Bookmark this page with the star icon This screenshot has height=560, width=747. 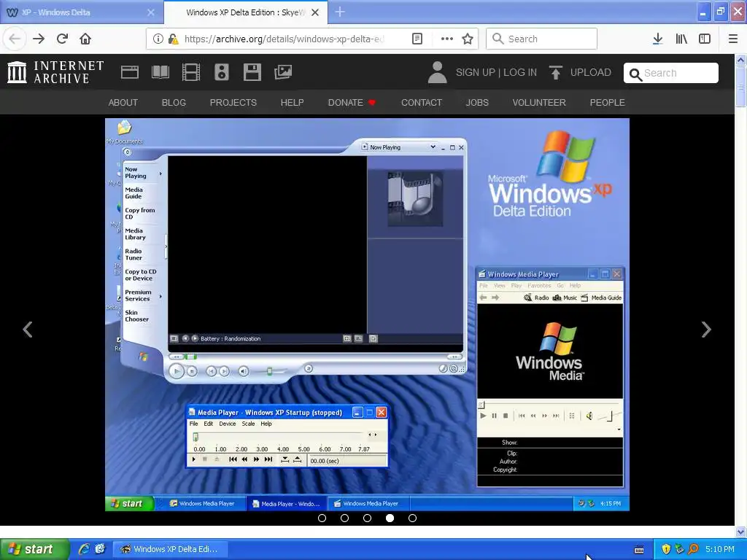(x=468, y=39)
